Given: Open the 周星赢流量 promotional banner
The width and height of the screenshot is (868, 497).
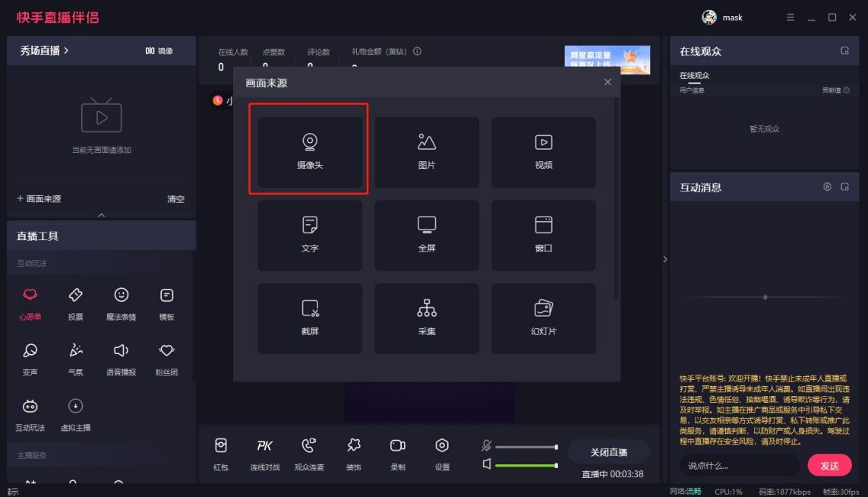Looking at the screenshot, I should point(608,60).
